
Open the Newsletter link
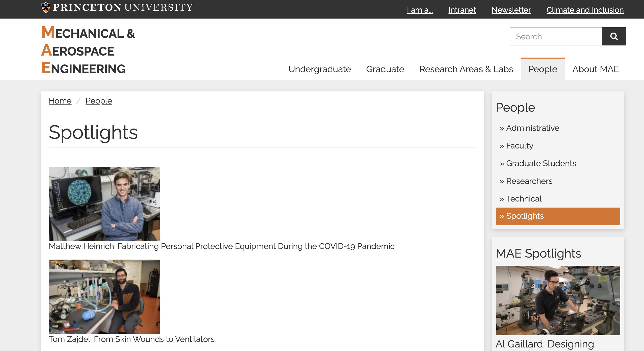(511, 10)
